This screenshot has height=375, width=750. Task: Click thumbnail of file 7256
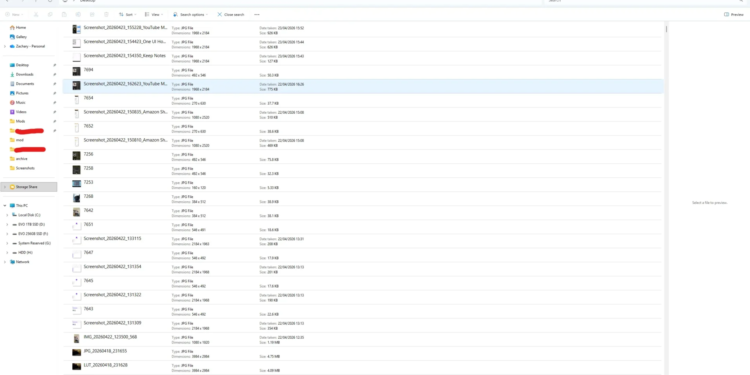[x=76, y=156]
